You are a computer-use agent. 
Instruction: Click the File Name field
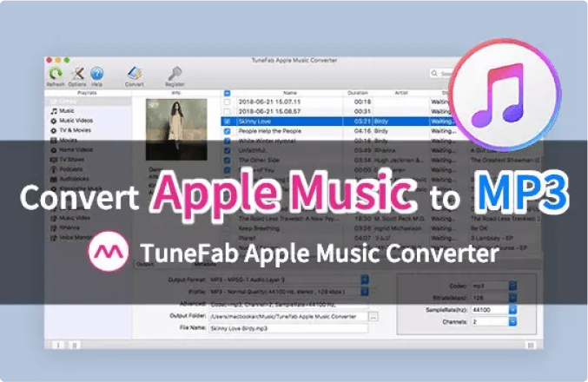tap(288, 329)
